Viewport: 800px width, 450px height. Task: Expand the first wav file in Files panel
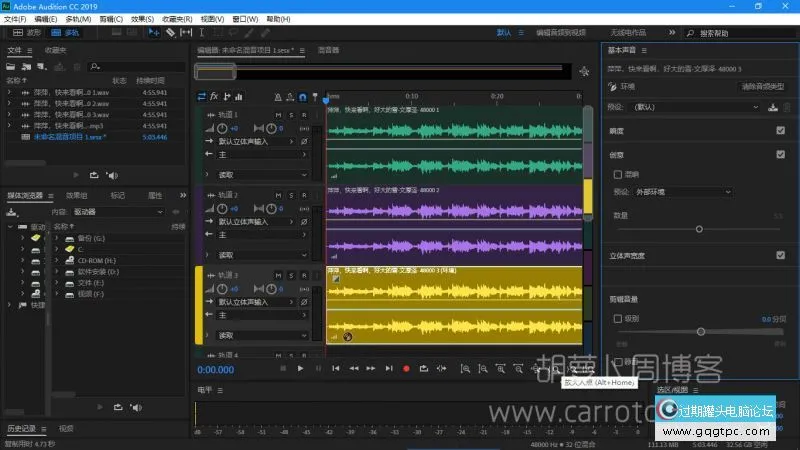pyautogui.click(x=9, y=92)
